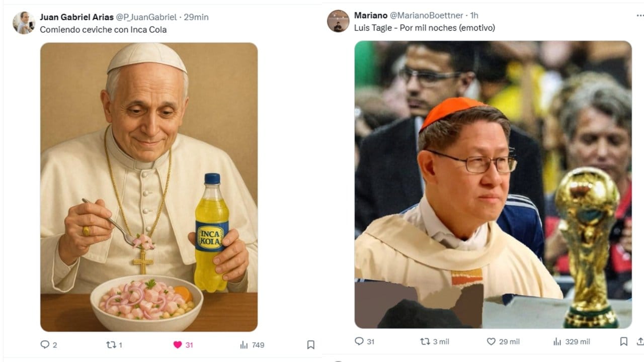The height and width of the screenshot is (362, 644).
Task: Reply to Mariano's Luis Tagle tweet
Action: click(359, 341)
